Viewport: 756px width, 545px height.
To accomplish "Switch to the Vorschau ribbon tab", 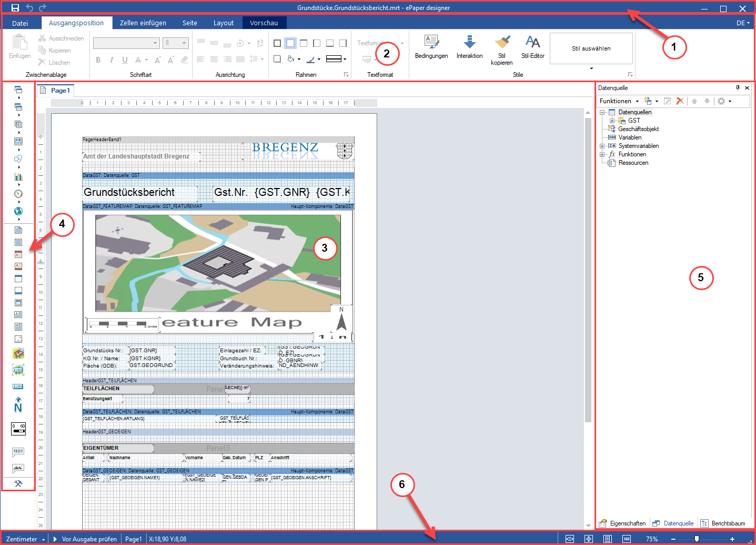I will click(264, 23).
